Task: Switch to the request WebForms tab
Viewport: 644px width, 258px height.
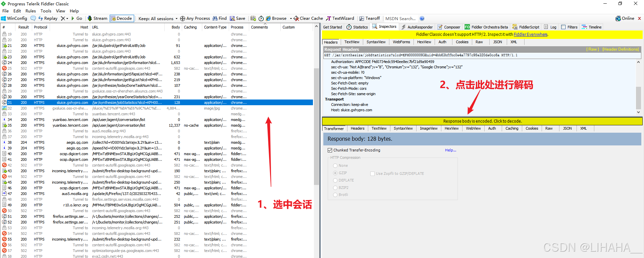Action: [401, 42]
